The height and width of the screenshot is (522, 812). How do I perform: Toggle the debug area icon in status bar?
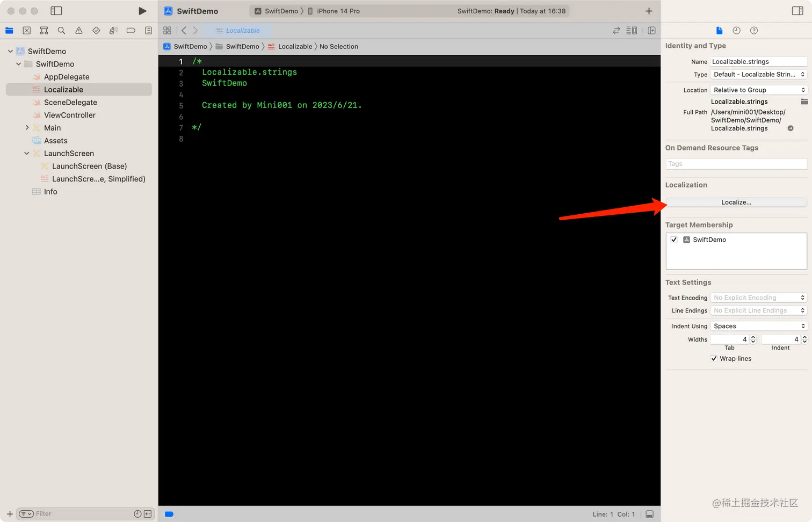coord(649,514)
